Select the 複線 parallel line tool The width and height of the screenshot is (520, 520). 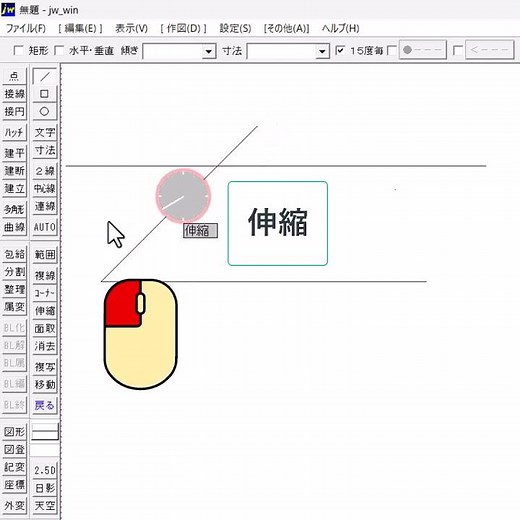coord(45,276)
